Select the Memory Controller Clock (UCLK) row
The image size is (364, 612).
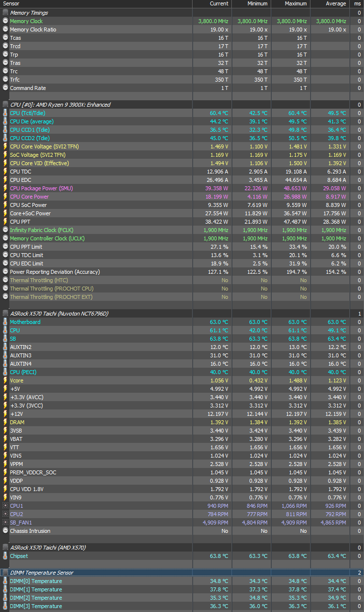182,238
